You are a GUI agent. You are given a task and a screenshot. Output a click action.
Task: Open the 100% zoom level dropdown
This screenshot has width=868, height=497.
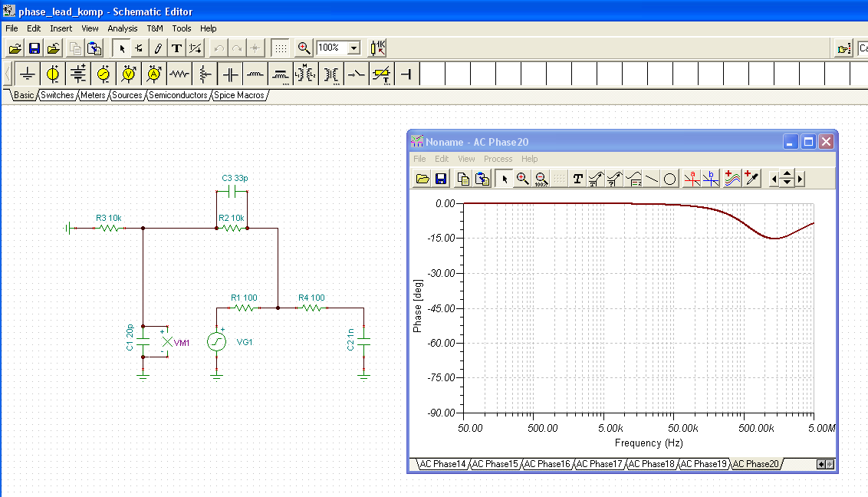coord(353,48)
